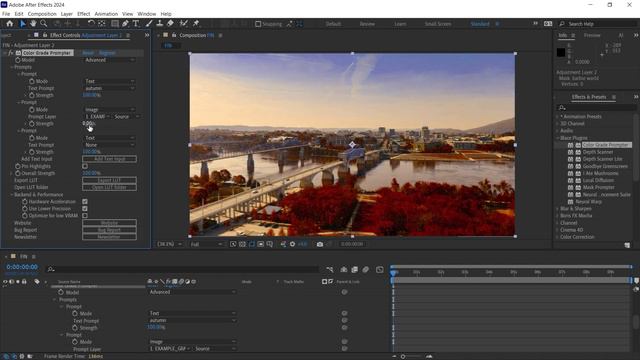
Task: Open the Effect Controls panel menu icon
Action: tap(128, 36)
